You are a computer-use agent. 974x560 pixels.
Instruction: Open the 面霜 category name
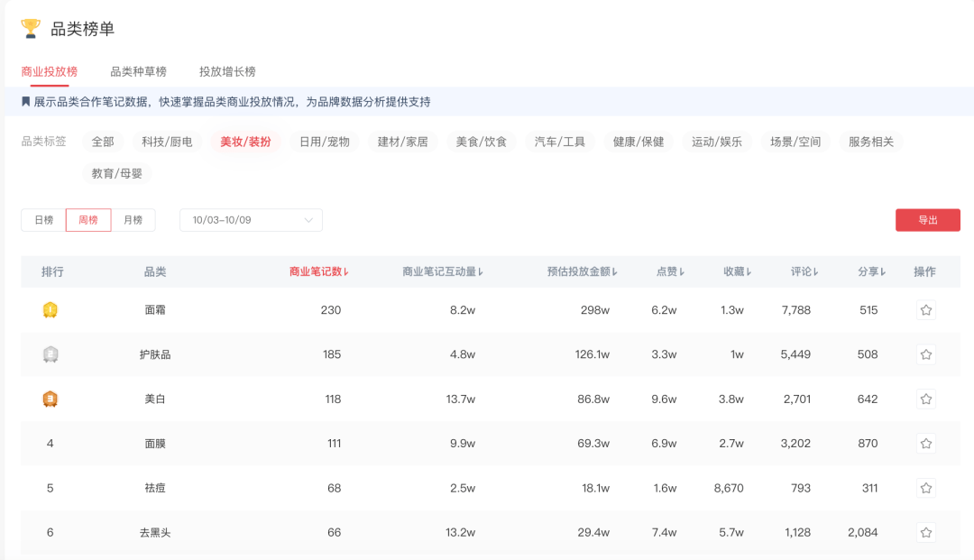155,310
